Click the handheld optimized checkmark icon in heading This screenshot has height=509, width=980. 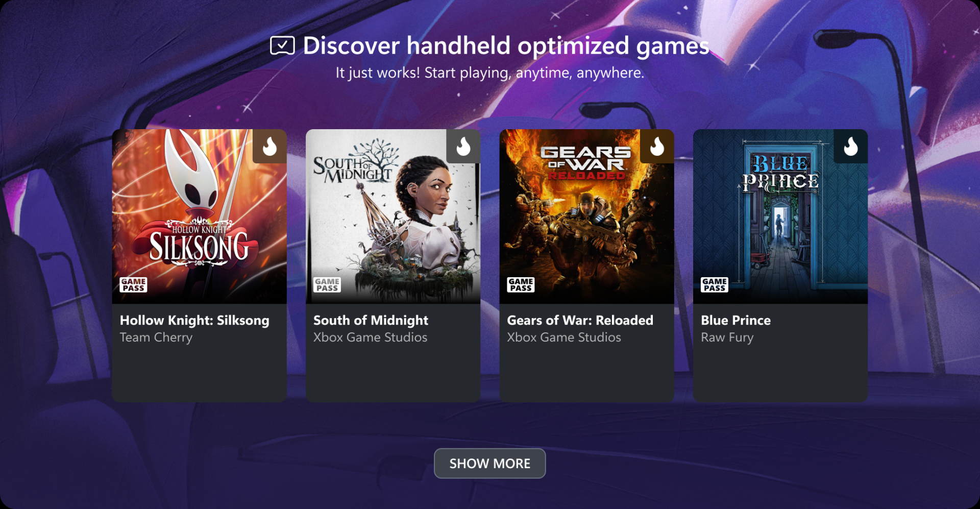tap(282, 46)
